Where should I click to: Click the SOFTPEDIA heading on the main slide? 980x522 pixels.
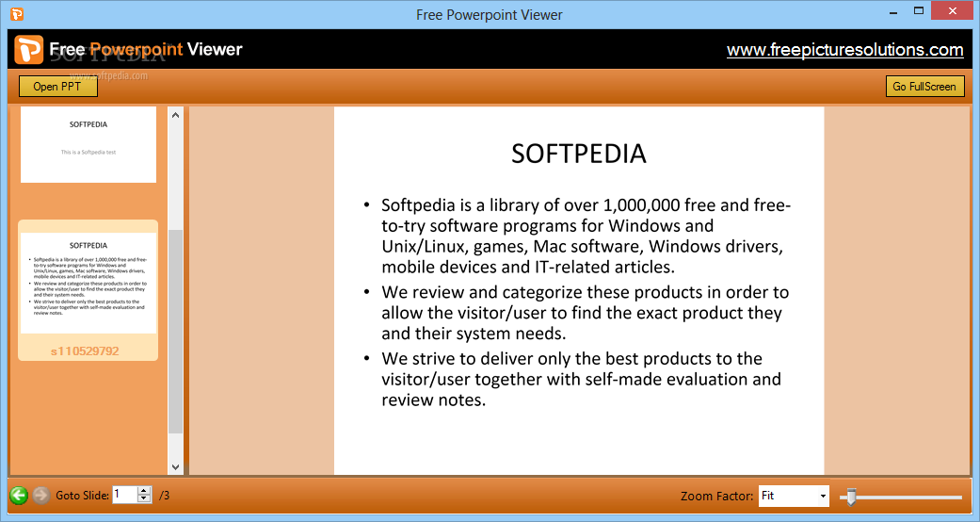pos(579,154)
